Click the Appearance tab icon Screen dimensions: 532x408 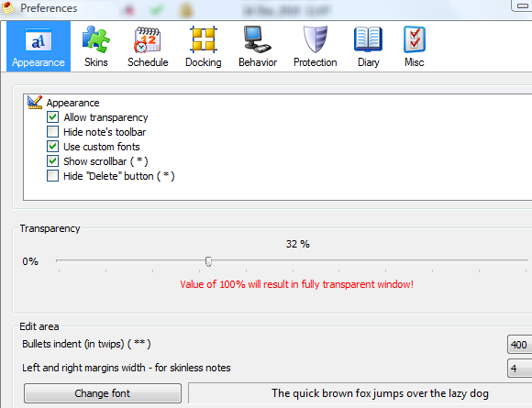[39, 40]
